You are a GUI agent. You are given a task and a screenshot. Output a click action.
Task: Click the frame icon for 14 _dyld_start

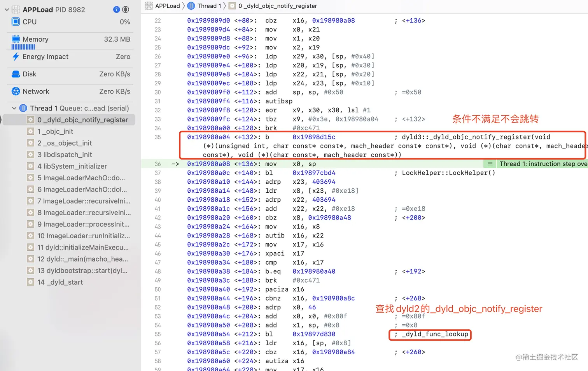tap(30, 282)
